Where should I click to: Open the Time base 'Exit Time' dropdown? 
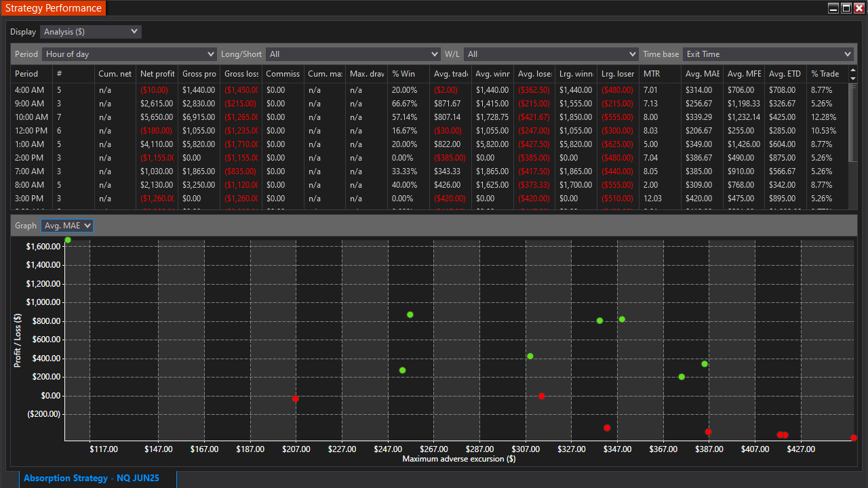coord(768,54)
